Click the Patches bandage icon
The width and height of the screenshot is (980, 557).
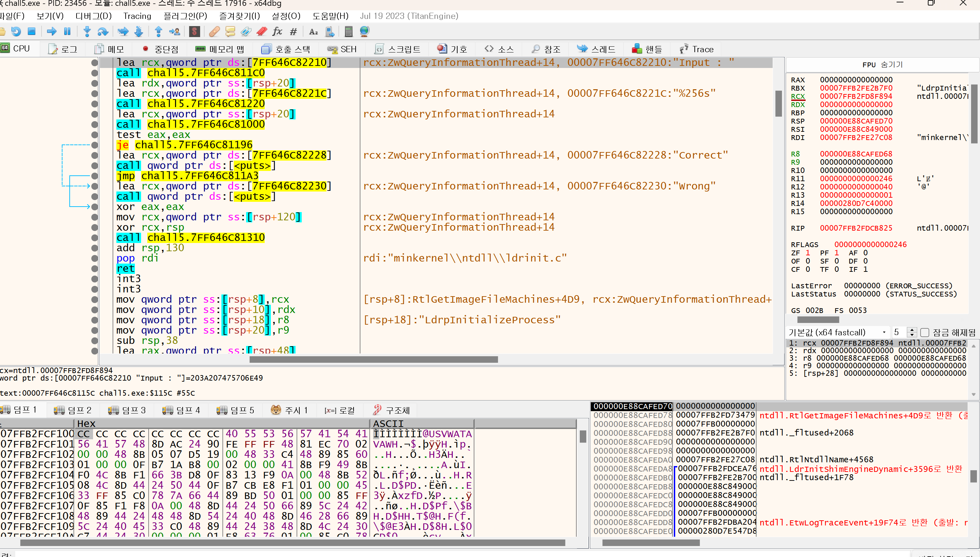[x=214, y=31]
